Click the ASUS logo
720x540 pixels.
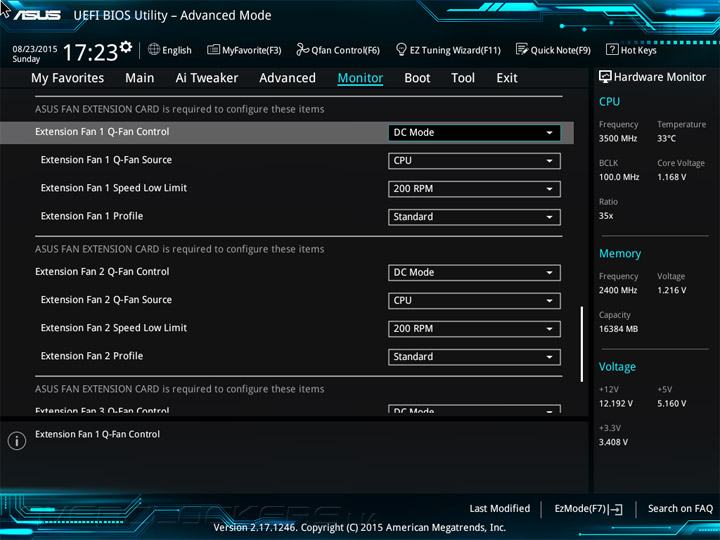tap(37, 15)
